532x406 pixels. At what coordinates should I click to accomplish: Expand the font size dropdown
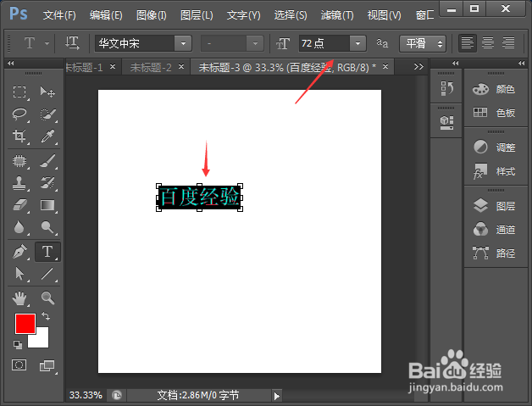tap(357, 43)
